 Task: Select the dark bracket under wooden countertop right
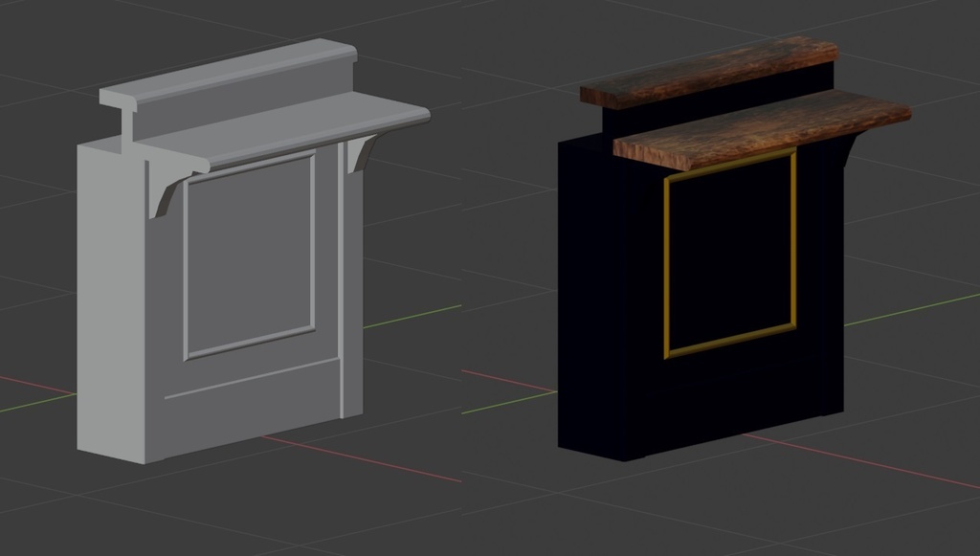849,150
